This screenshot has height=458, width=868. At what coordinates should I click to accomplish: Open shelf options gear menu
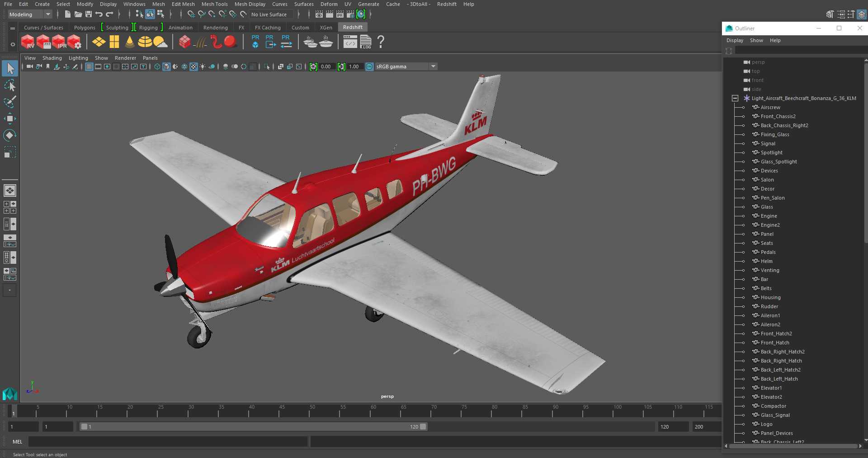[13, 44]
